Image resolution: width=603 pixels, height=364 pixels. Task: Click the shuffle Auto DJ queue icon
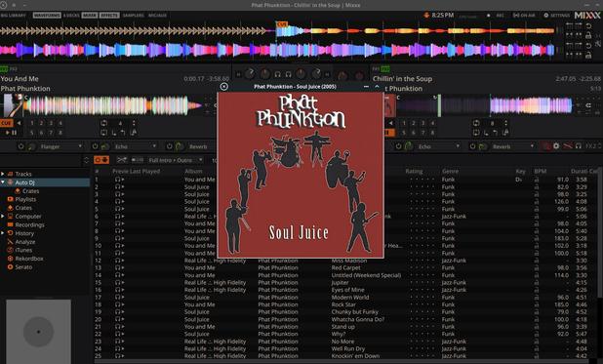point(122,160)
